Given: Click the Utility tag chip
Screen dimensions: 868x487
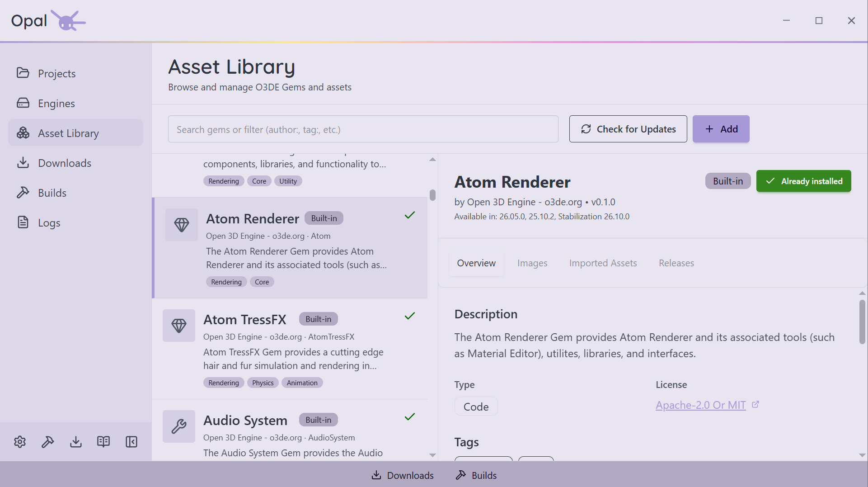Looking at the screenshot, I should point(288,181).
